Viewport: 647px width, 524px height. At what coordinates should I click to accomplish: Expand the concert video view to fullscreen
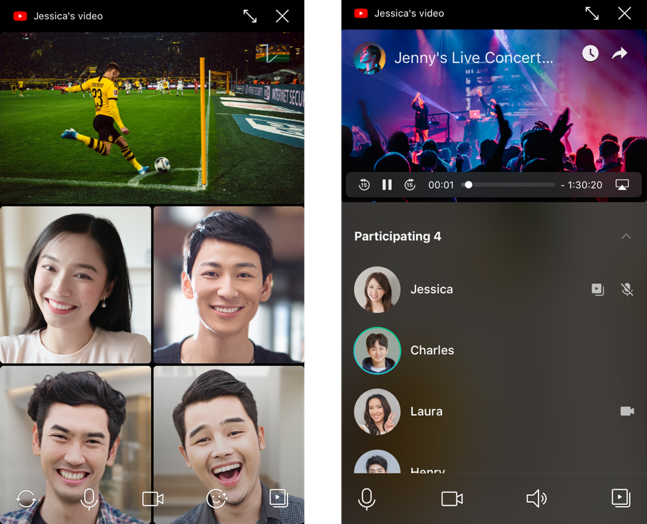[592, 13]
